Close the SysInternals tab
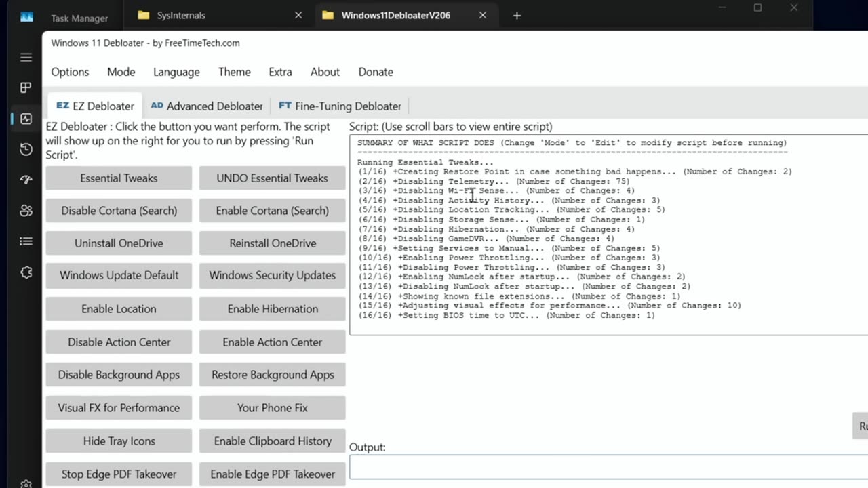Image resolution: width=868 pixels, height=488 pixels. pyautogui.click(x=298, y=15)
